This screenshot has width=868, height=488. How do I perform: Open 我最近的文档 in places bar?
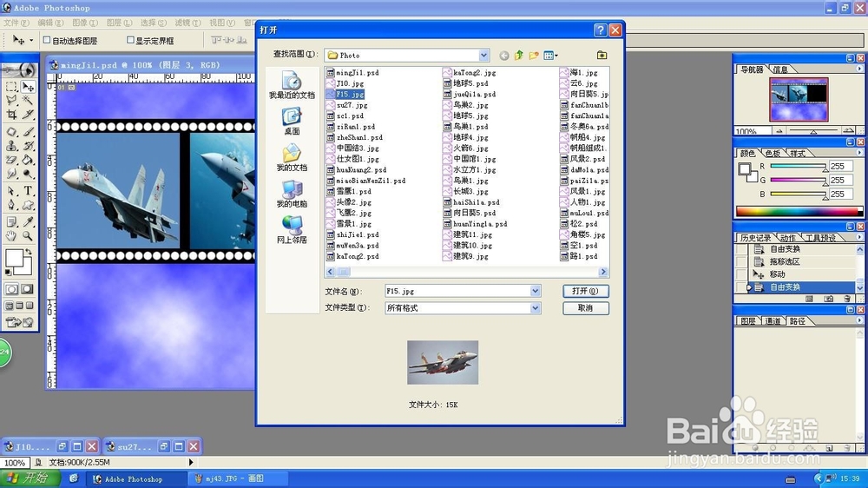click(x=292, y=85)
